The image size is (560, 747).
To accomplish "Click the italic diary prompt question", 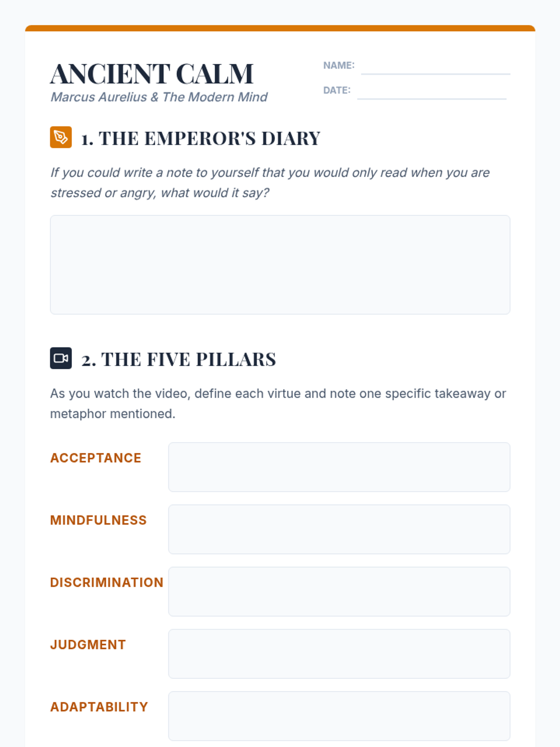I will pos(270,183).
